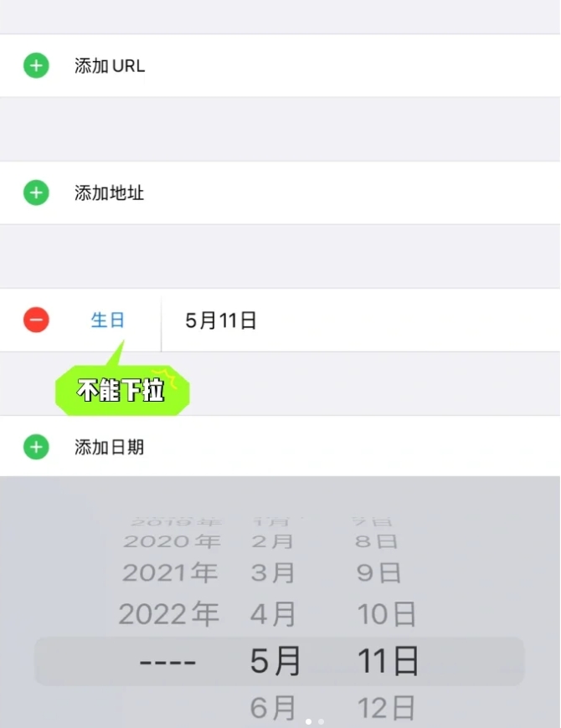Tap the green 不能下拉 annotation bubble

pyautogui.click(x=122, y=391)
